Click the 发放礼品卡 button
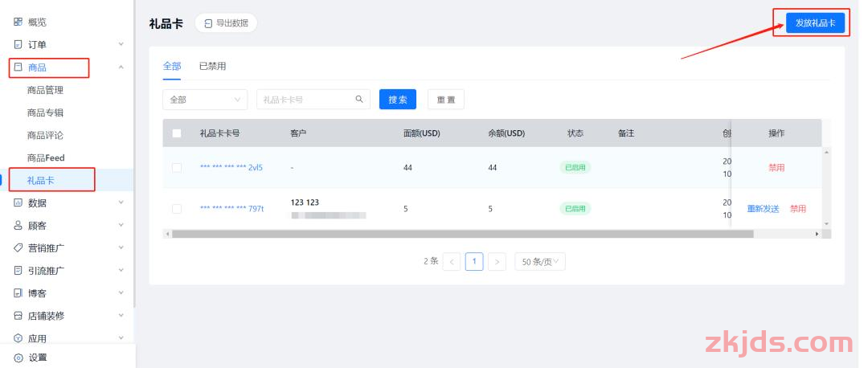Viewport: 868px width, 368px height. tap(816, 23)
